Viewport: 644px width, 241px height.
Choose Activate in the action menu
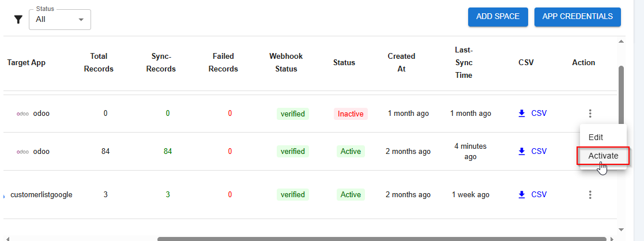[x=603, y=156]
